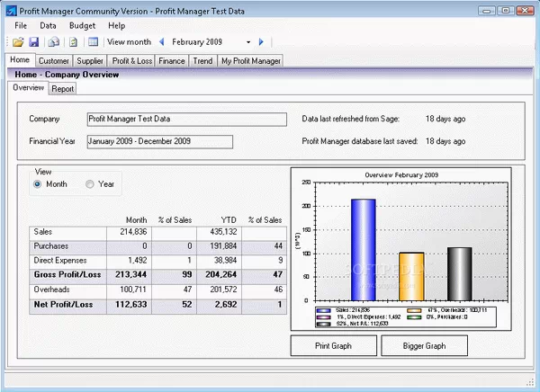Click the YTD column header
The width and height of the screenshot is (540, 392).
pos(229,220)
